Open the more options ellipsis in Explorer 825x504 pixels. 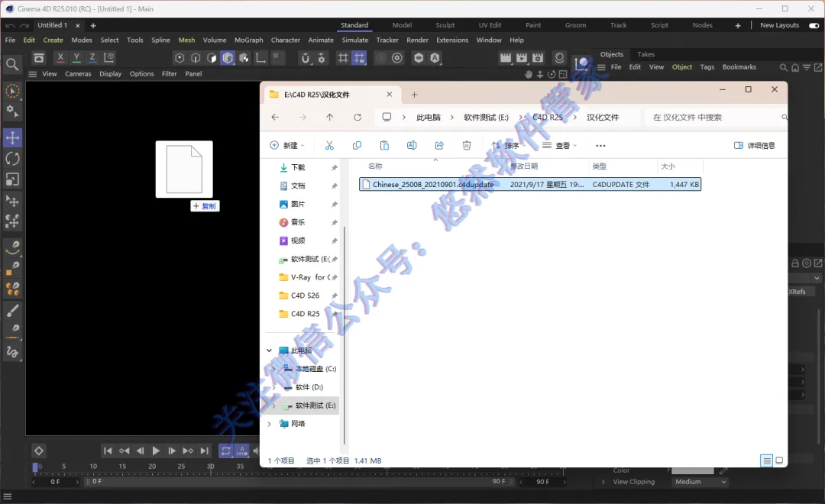[600, 146]
